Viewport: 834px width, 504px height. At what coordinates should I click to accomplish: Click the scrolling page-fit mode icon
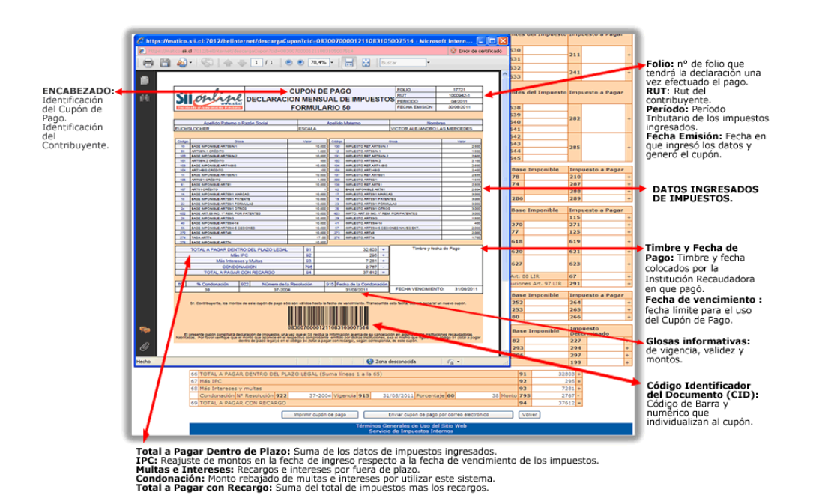click(349, 63)
